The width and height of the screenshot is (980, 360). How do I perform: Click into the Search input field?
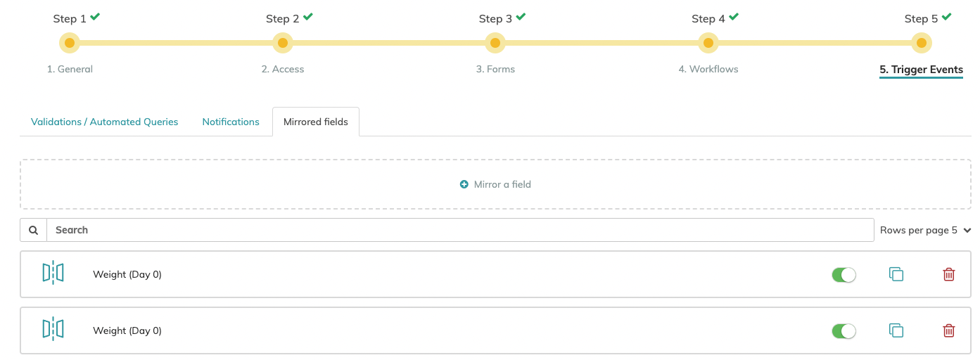(460, 230)
